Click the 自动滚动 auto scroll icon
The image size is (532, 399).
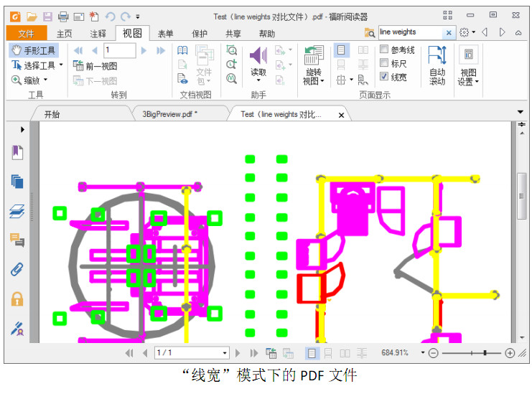(x=437, y=65)
